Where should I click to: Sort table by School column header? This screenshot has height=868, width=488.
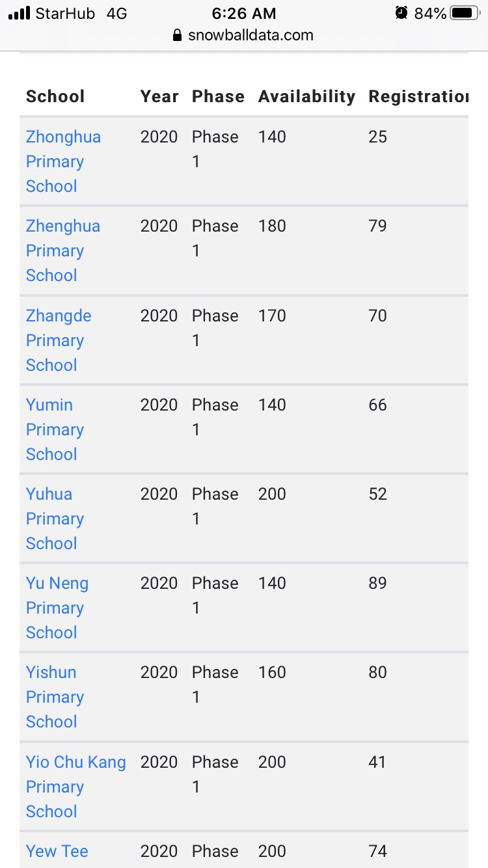point(55,96)
